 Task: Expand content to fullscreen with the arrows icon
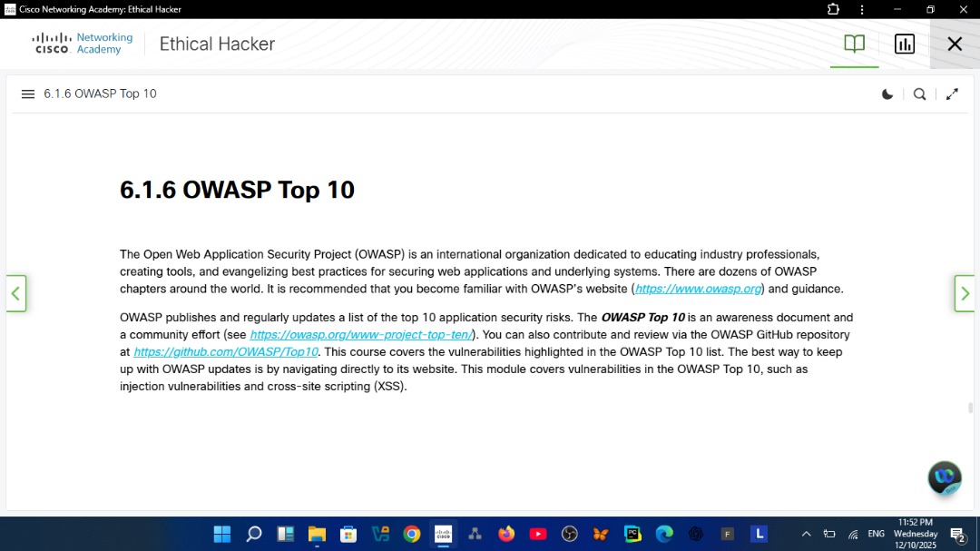tap(952, 94)
